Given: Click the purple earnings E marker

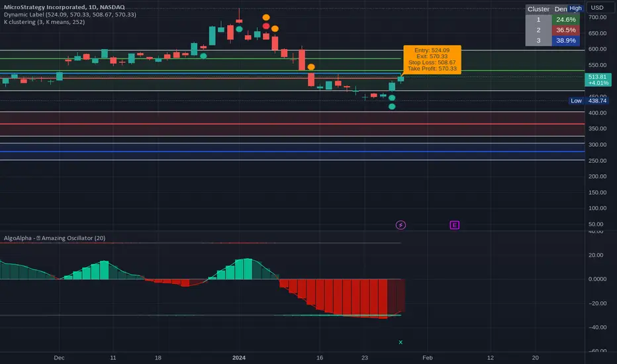Looking at the screenshot, I should [455, 225].
